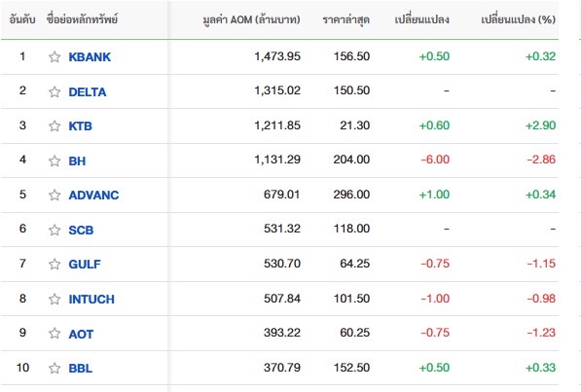Star the BBL stock
581x392 pixels.
pos(54,368)
